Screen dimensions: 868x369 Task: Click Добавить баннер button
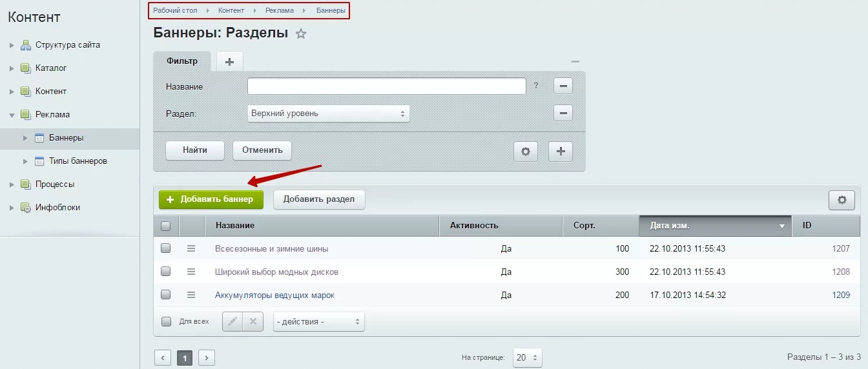211,199
